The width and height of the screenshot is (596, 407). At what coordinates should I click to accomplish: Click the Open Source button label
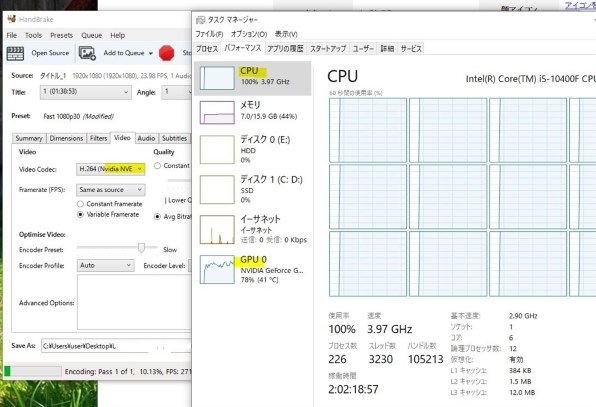click(50, 53)
